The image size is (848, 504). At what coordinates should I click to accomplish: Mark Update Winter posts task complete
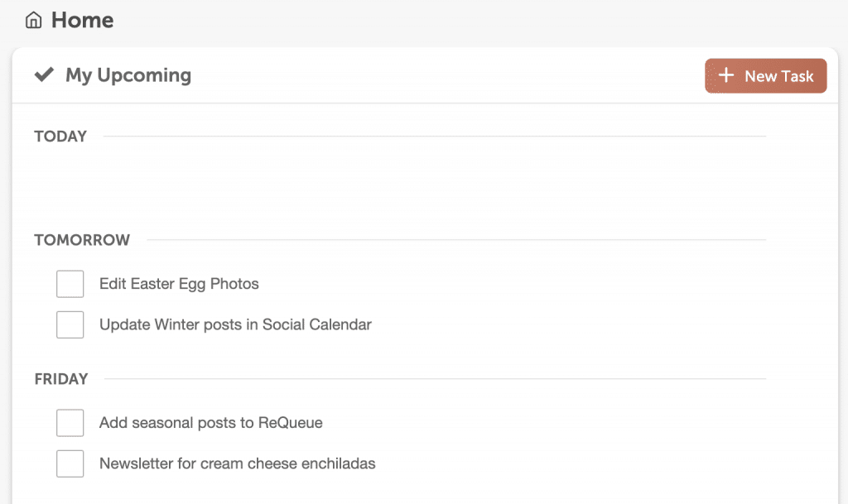tap(70, 324)
